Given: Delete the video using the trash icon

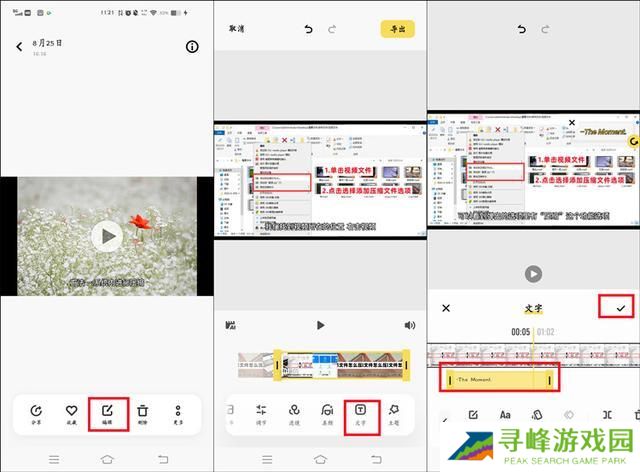Looking at the screenshot, I should tap(143, 412).
